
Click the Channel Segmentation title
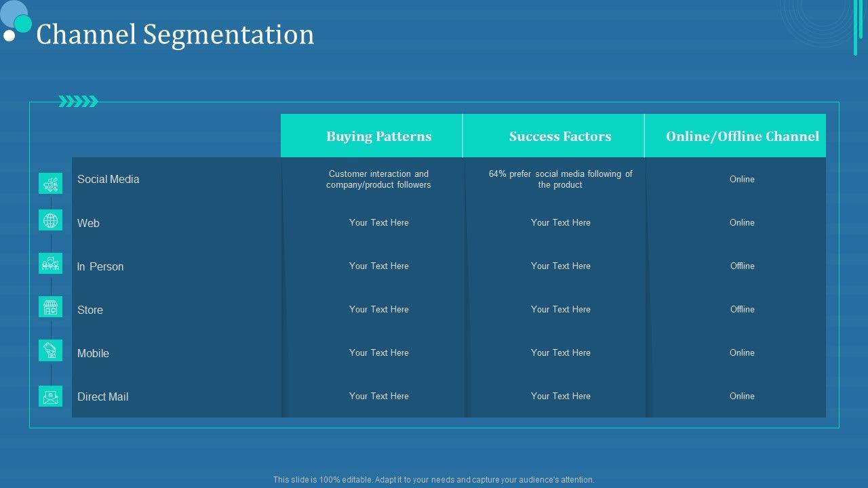(175, 35)
